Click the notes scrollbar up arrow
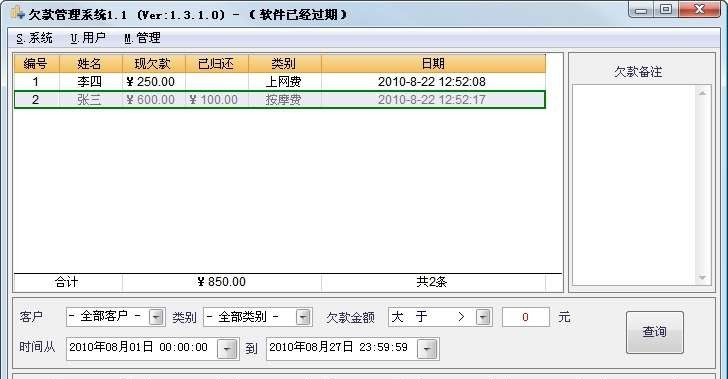This screenshot has height=379, width=728. (702, 93)
